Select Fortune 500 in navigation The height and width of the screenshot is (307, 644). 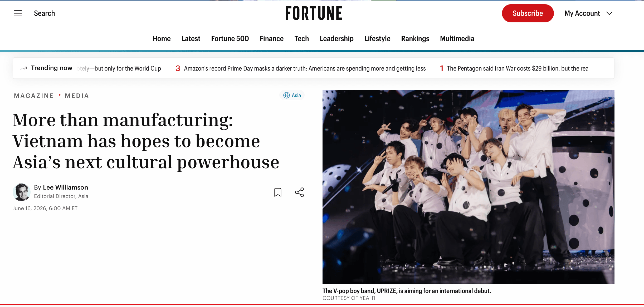point(230,38)
